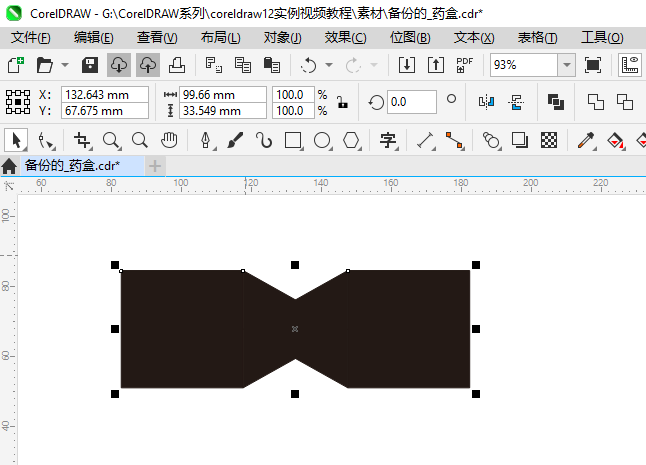646x465 pixels.
Task: Click the Paste icon
Action: click(x=272, y=65)
